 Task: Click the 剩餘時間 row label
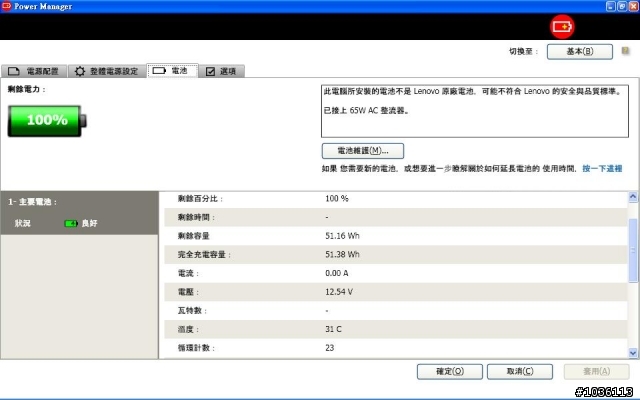(x=196, y=217)
